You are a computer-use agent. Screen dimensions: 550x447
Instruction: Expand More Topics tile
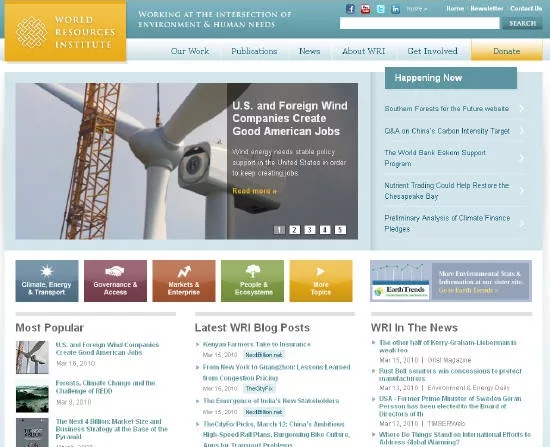point(321,281)
